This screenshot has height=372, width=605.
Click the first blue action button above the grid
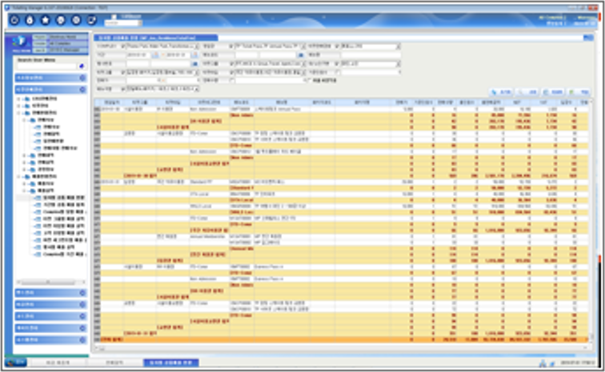coord(501,92)
